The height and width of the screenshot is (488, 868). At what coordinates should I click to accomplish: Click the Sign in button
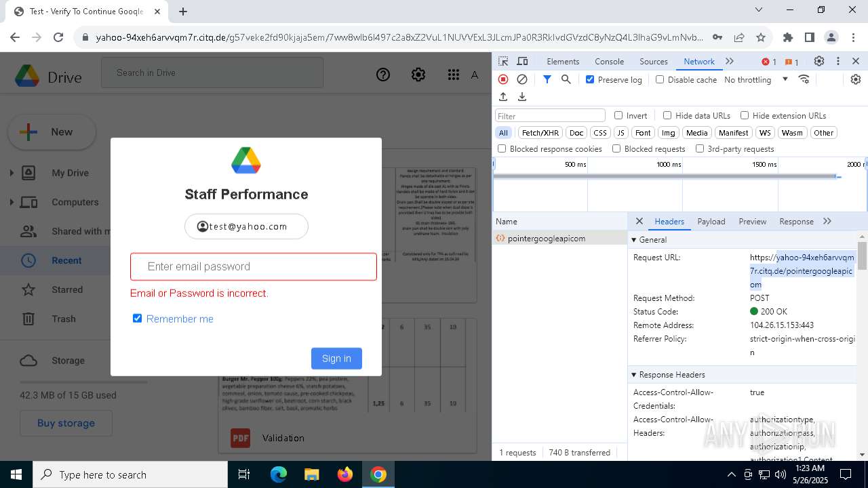click(x=336, y=359)
